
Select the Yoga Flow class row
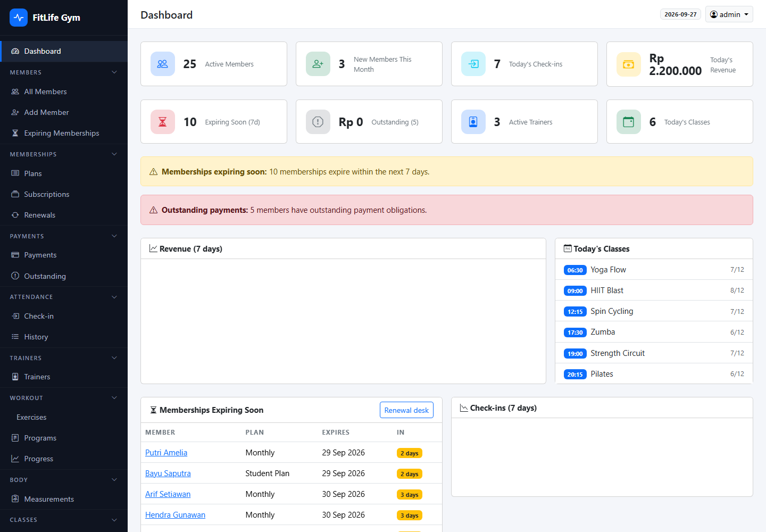point(654,270)
